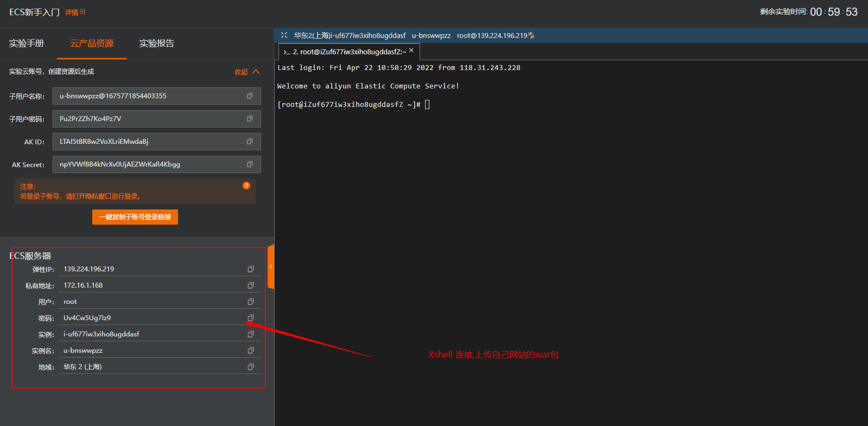This screenshot has height=426, width=868.
Task: Copy the region 华东 2 (上海)
Action: point(251,367)
